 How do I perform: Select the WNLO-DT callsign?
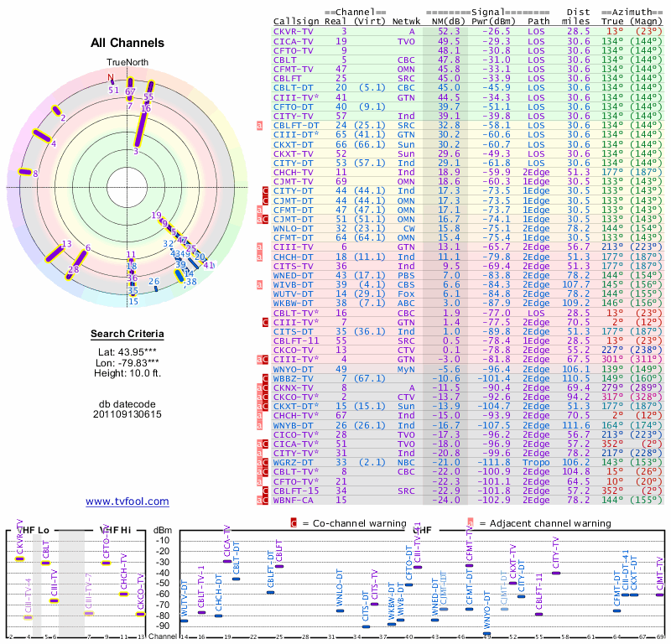tap(293, 228)
